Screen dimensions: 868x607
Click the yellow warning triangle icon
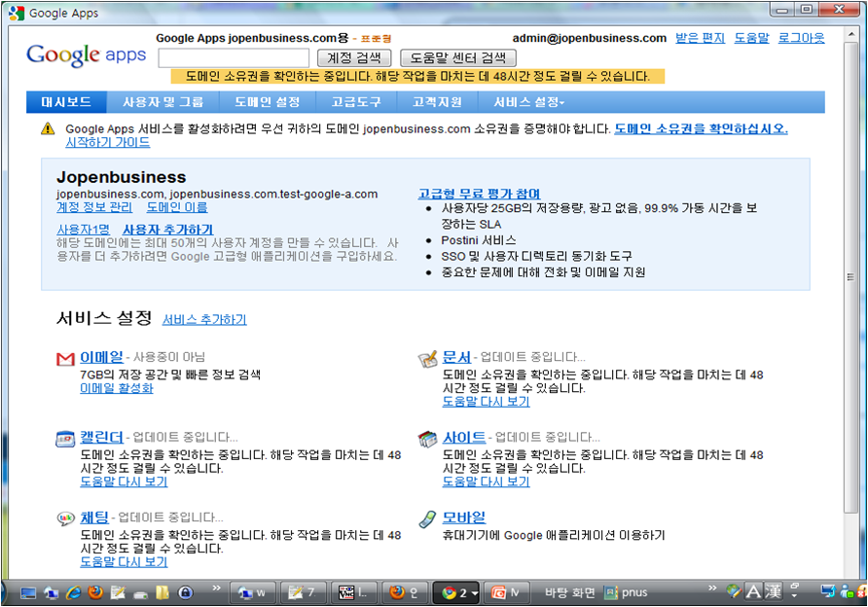(x=48, y=129)
